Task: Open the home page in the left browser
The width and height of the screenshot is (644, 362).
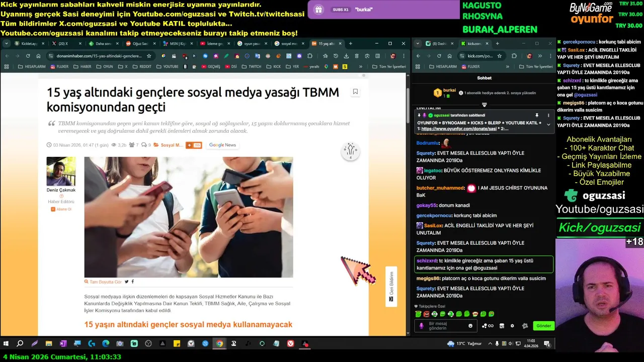Action: [39, 56]
